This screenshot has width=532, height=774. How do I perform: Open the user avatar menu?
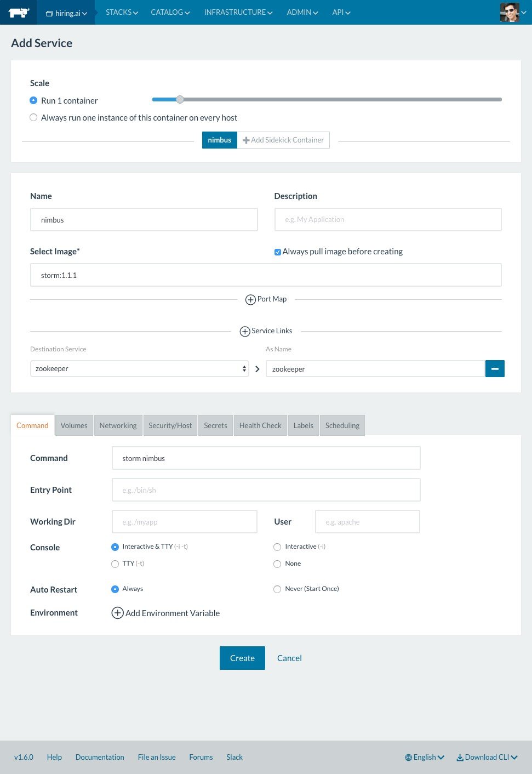pos(513,12)
